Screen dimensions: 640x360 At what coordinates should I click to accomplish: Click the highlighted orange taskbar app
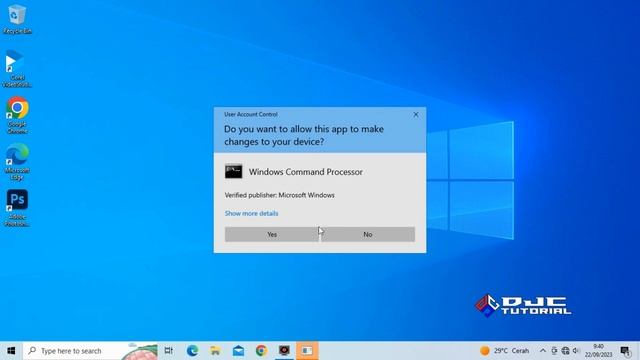307,351
